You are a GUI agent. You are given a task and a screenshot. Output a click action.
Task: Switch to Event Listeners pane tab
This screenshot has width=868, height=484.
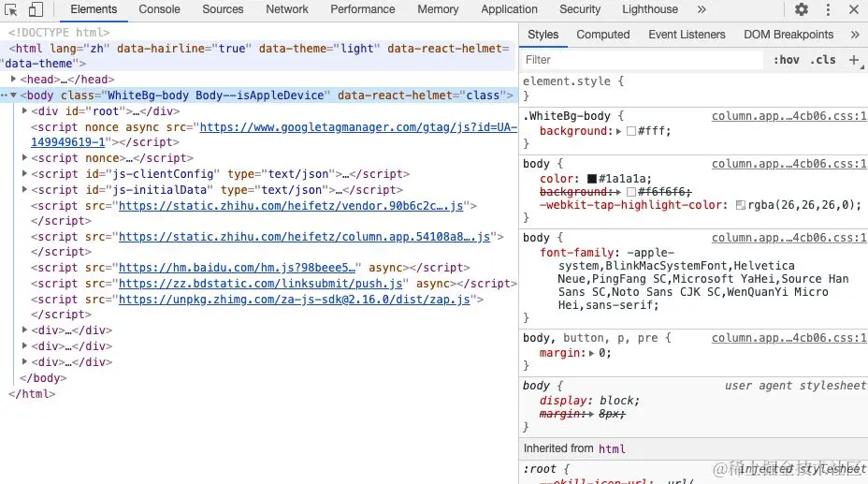[687, 35]
